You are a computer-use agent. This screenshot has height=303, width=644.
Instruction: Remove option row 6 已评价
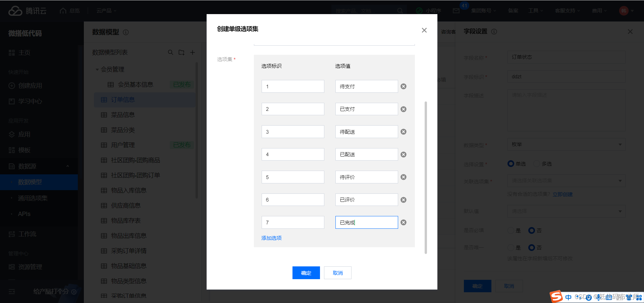coord(404,200)
